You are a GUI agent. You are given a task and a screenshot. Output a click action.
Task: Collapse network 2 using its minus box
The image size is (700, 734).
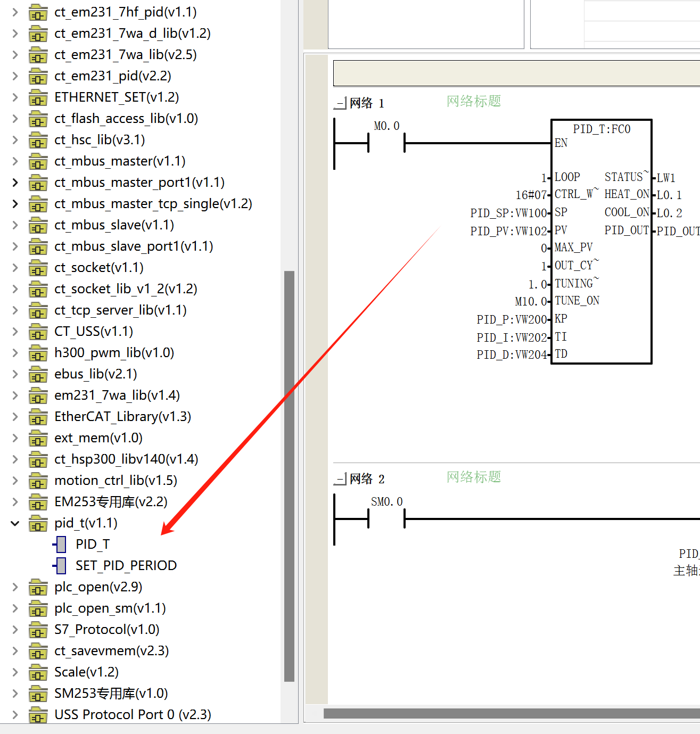click(340, 479)
